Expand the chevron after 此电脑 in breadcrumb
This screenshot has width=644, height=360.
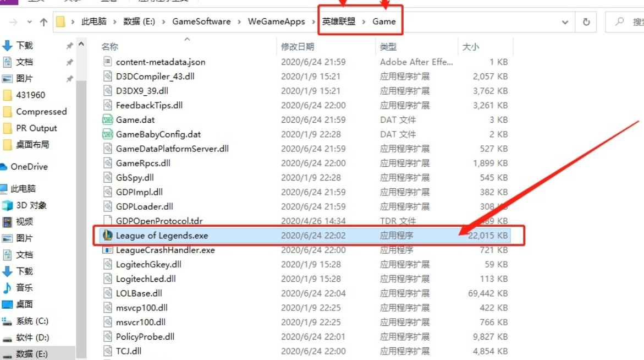click(114, 21)
